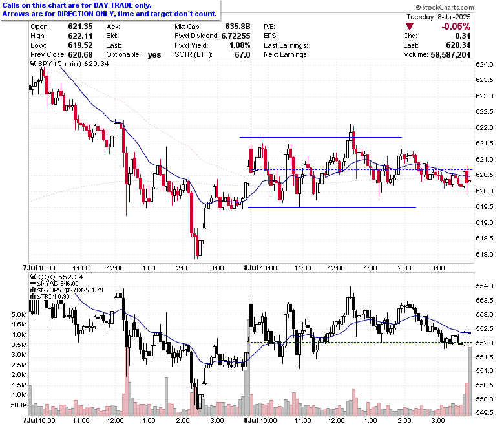Click the $NYUPV:$NYDNV 1.79 legend entry
This screenshot has height=426, width=504.
tap(70, 290)
